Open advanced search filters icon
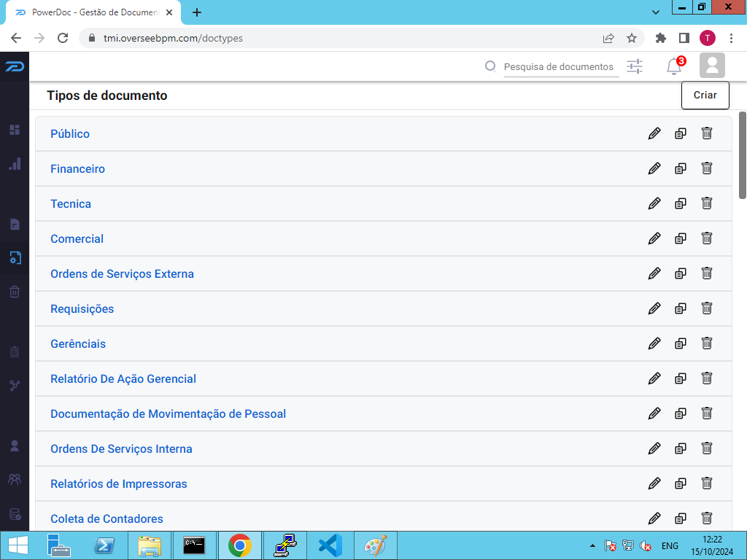The width and height of the screenshot is (747, 560). pyautogui.click(x=635, y=66)
